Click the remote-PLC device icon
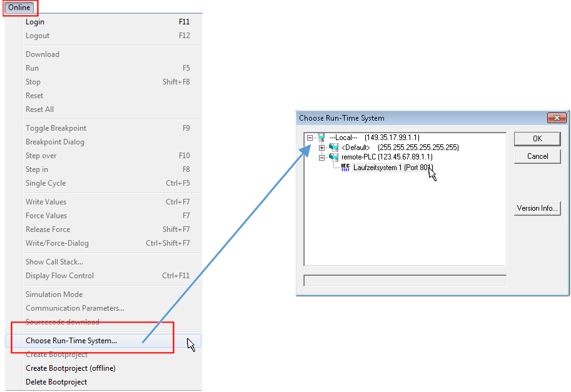 click(x=334, y=157)
